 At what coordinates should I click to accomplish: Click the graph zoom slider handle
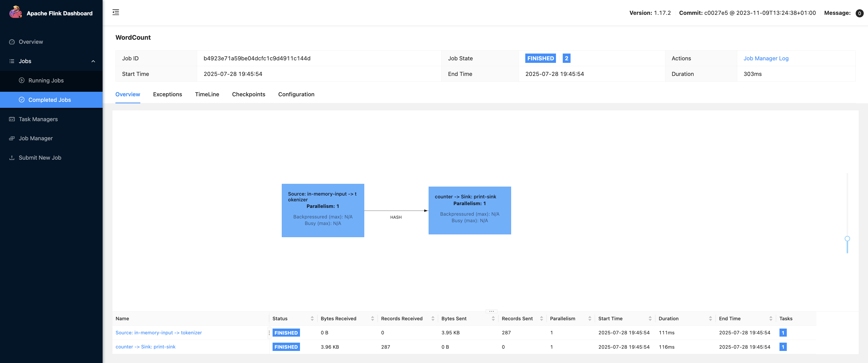847,239
